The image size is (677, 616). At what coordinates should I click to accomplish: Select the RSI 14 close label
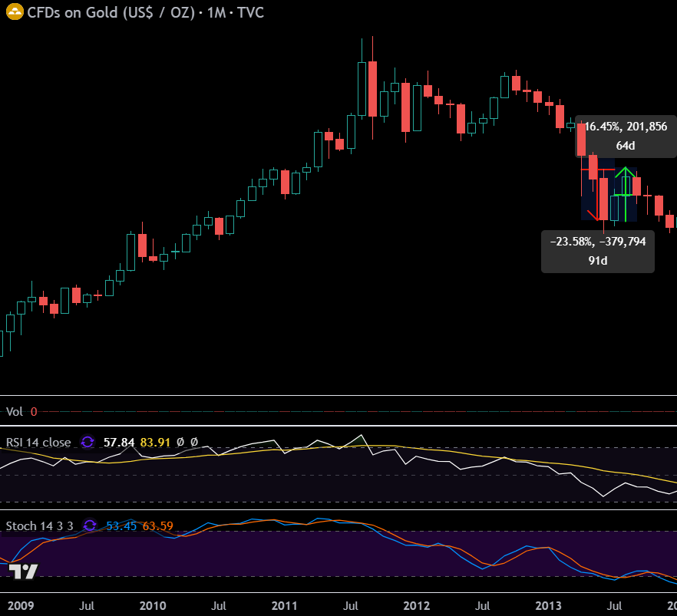tap(38, 442)
